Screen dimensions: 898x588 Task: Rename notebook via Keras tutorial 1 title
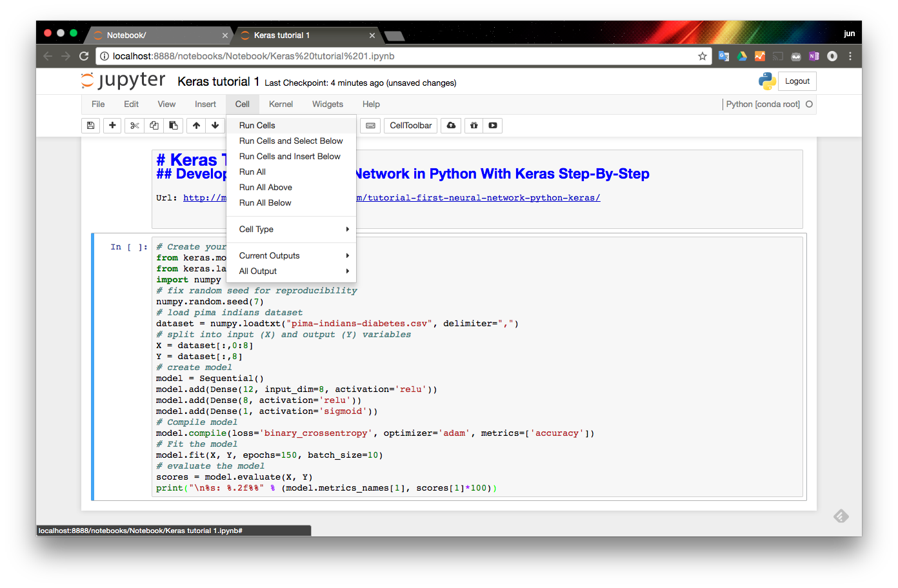pos(218,82)
